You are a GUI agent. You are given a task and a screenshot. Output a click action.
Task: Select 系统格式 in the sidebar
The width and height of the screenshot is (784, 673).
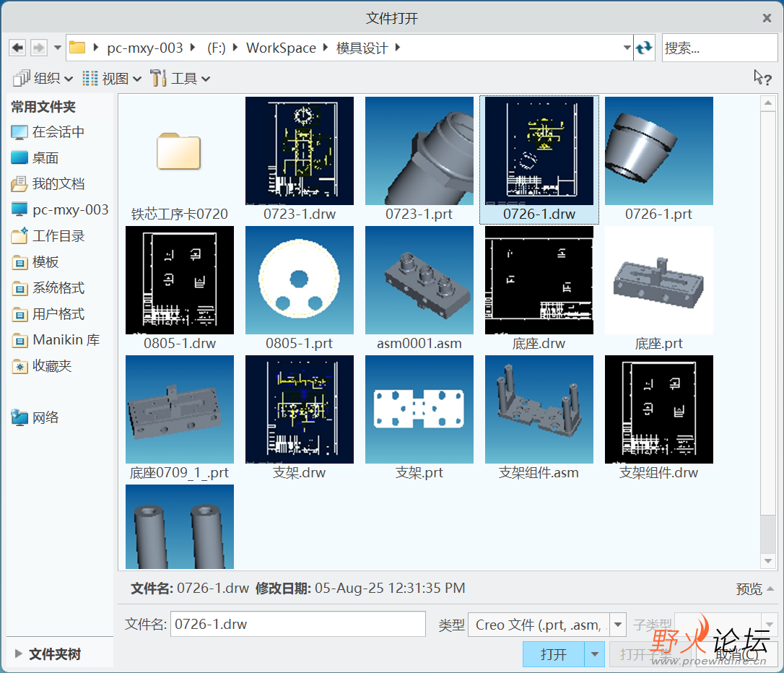click(x=48, y=288)
